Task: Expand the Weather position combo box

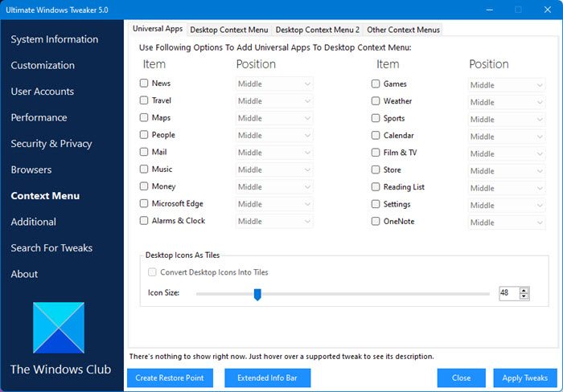Action: click(x=507, y=102)
